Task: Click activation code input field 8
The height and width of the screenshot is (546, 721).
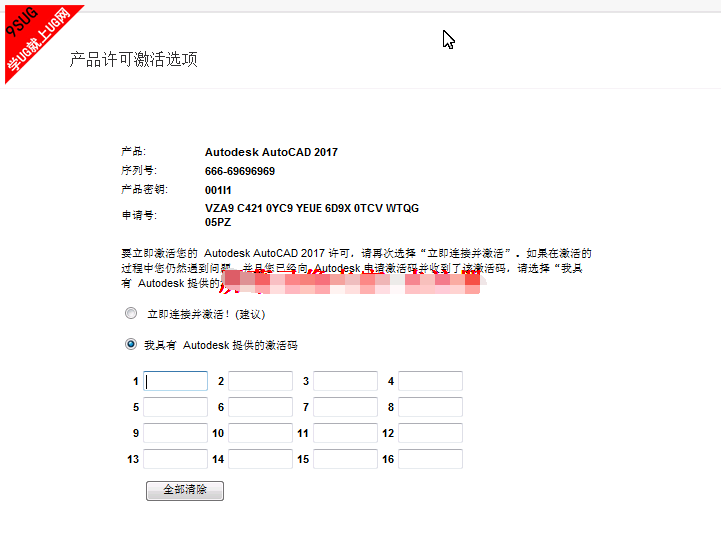Action: point(431,407)
